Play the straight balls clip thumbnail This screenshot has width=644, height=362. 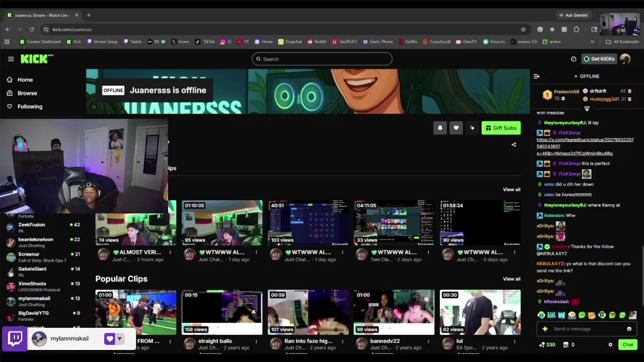(x=222, y=312)
